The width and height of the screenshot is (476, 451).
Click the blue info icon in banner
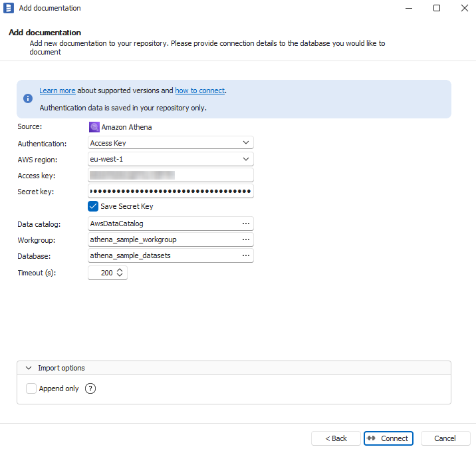28,98
